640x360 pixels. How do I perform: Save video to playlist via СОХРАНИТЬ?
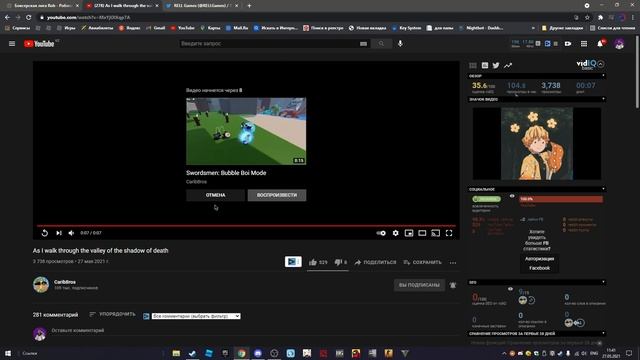pos(422,262)
